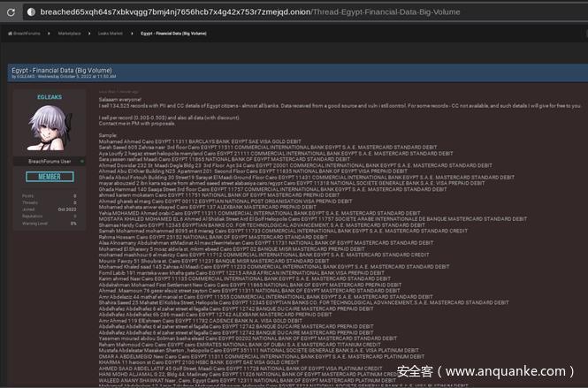Click the 'Contact me in PM with proposals' line
The height and width of the screenshot is (388, 588).
coord(137,124)
